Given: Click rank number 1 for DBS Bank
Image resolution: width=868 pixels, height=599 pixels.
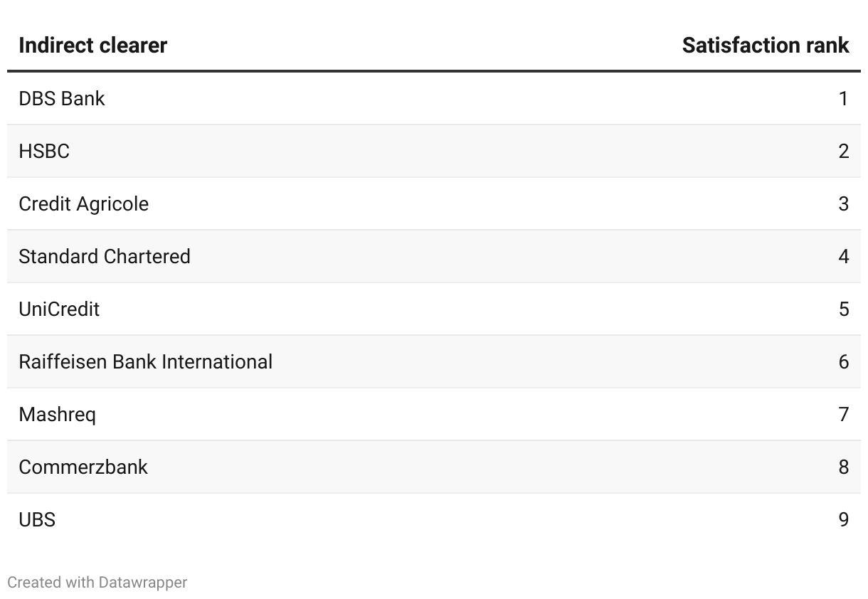Looking at the screenshot, I should 843,98.
